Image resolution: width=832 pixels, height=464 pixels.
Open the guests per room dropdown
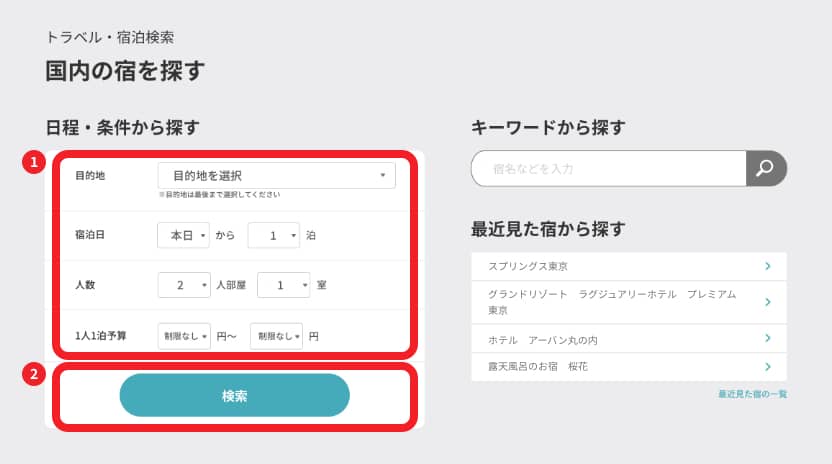(184, 285)
